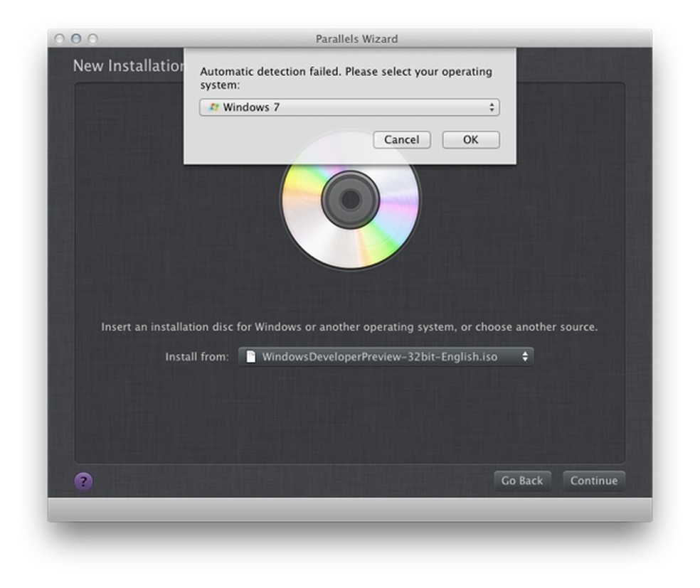This screenshot has height=588, width=700.
Task: Click the Parallels Wizard window title
Action: click(x=356, y=39)
